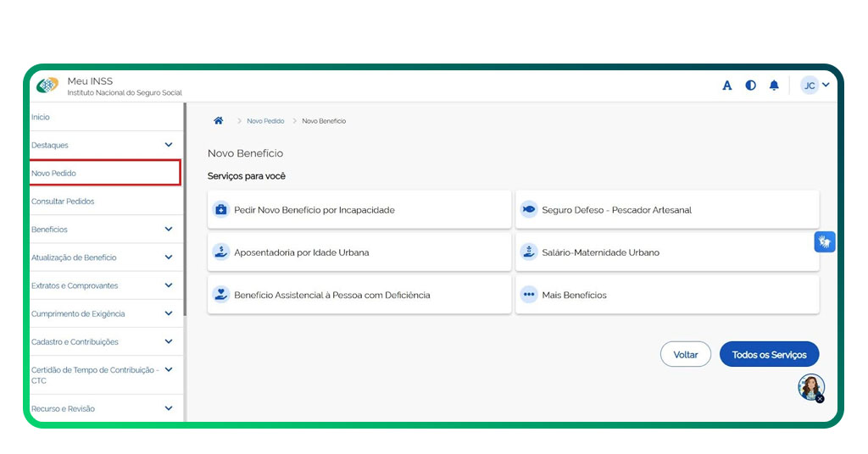The height and width of the screenshot is (454, 868).
Task: Close the virtual assistant avatar
Action: pyautogui.click(x=820, y=398)
